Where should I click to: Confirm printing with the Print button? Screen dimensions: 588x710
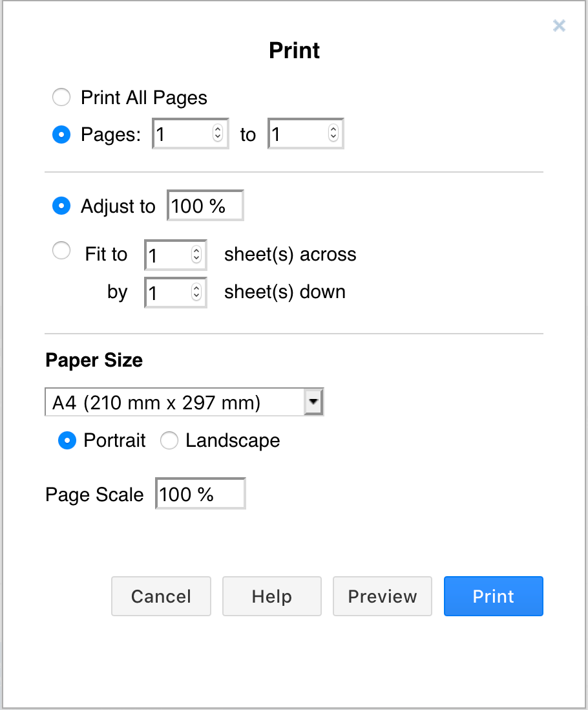click(x=493, y=596)
